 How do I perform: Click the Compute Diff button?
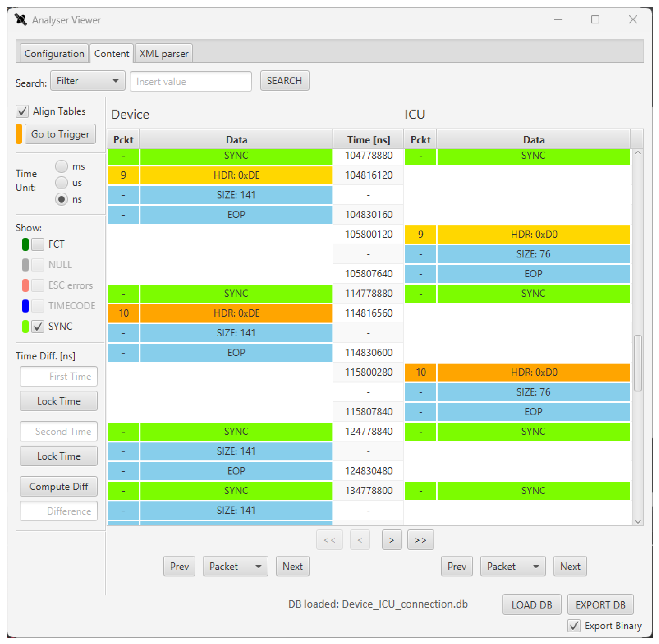[x=58, y=486]
